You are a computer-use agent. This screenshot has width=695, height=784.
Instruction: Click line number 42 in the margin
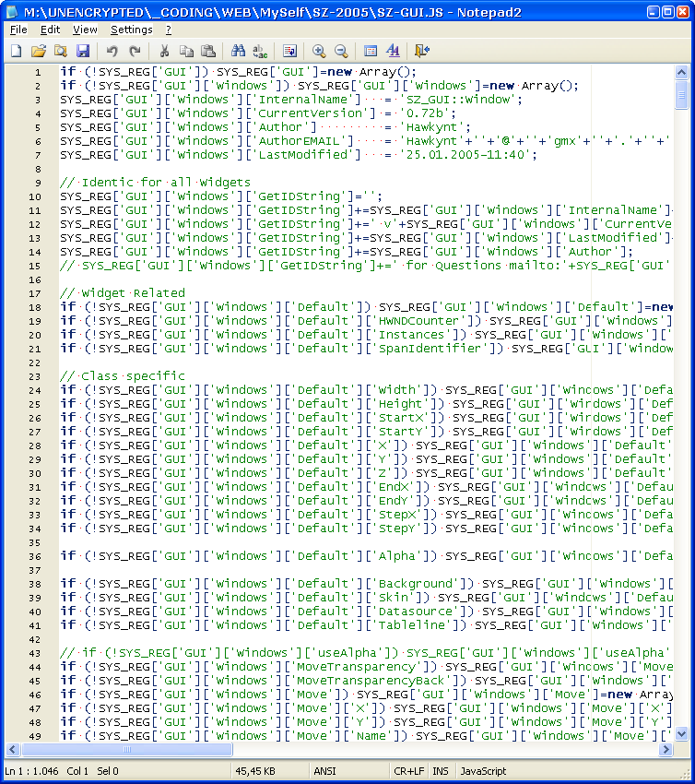34,639
